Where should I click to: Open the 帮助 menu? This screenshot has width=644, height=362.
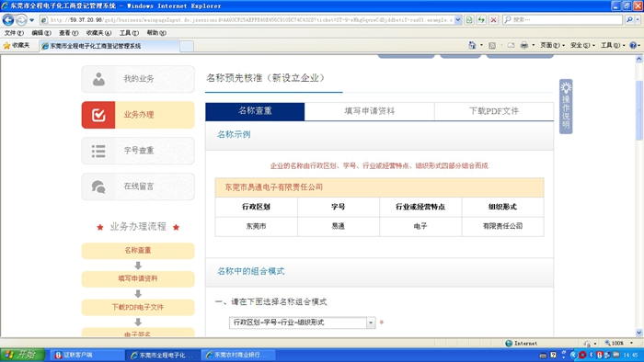point(156,33)
